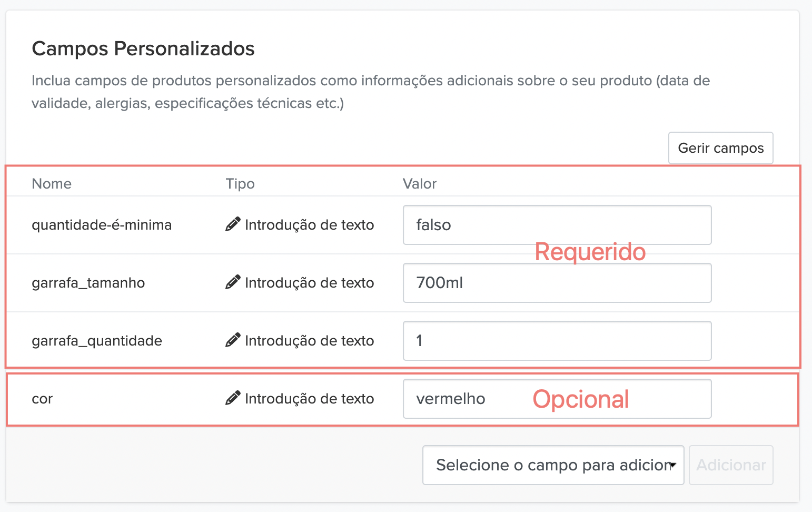Click pencil icon in cor row
Viewport: 812px width, 512px height.
(233, 398)
